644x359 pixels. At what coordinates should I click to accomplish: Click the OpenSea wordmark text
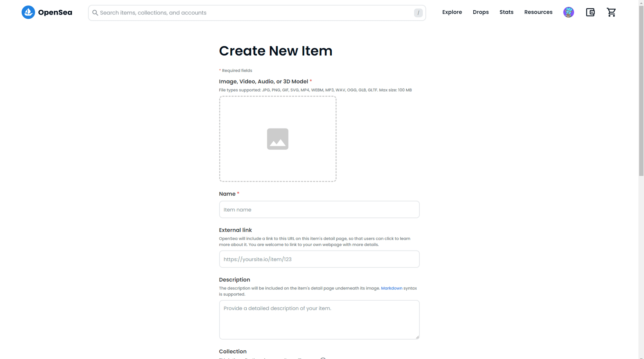click(55, 13)
